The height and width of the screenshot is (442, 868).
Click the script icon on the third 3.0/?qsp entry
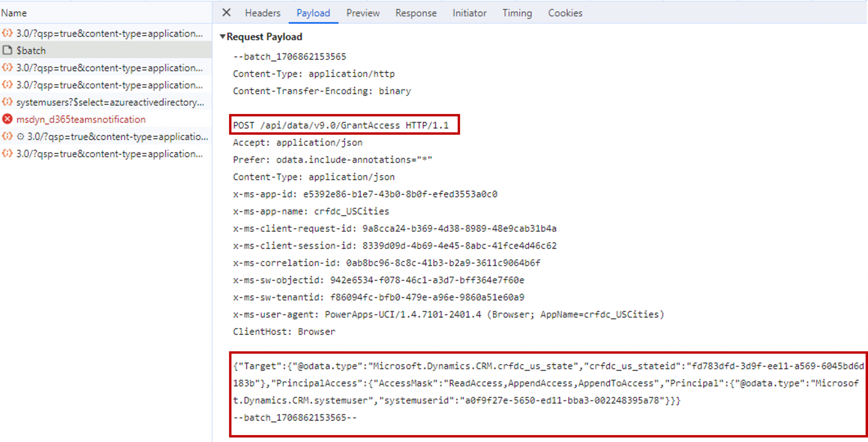pos(7,85)
